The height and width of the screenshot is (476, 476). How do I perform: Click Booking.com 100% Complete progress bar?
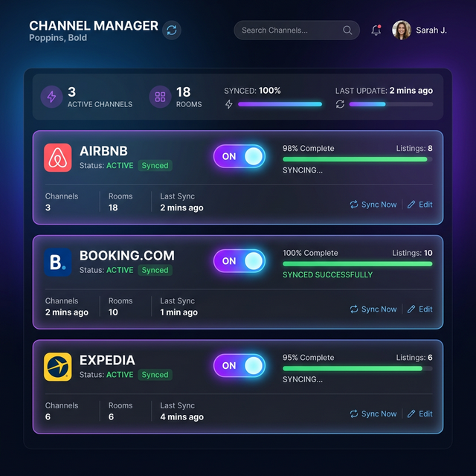point(358,264)
